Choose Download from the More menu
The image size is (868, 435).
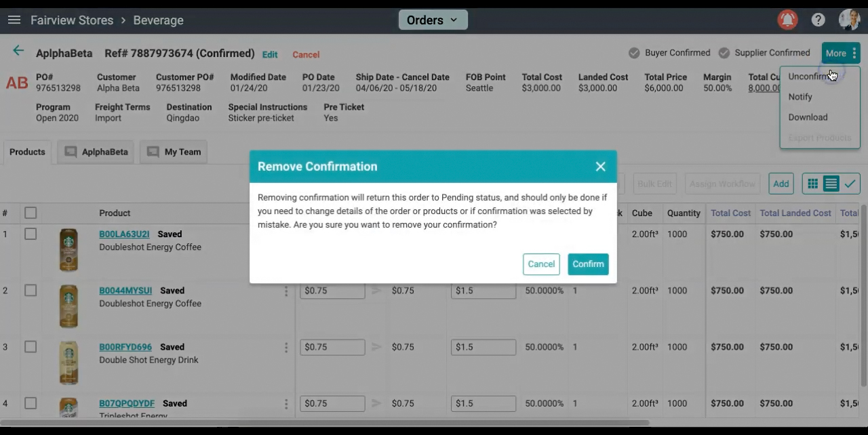(808, 117)
